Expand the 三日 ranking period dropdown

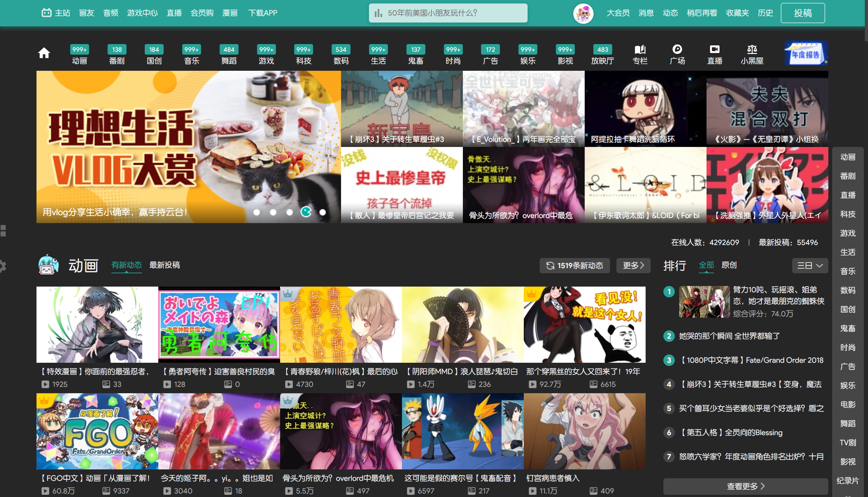(x=810, y=266)
